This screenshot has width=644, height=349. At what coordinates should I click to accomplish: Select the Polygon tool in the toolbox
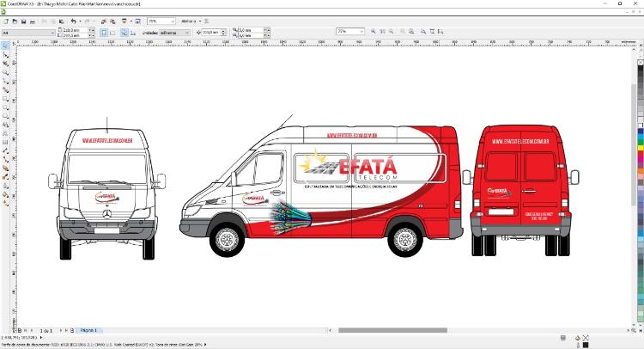5,116
